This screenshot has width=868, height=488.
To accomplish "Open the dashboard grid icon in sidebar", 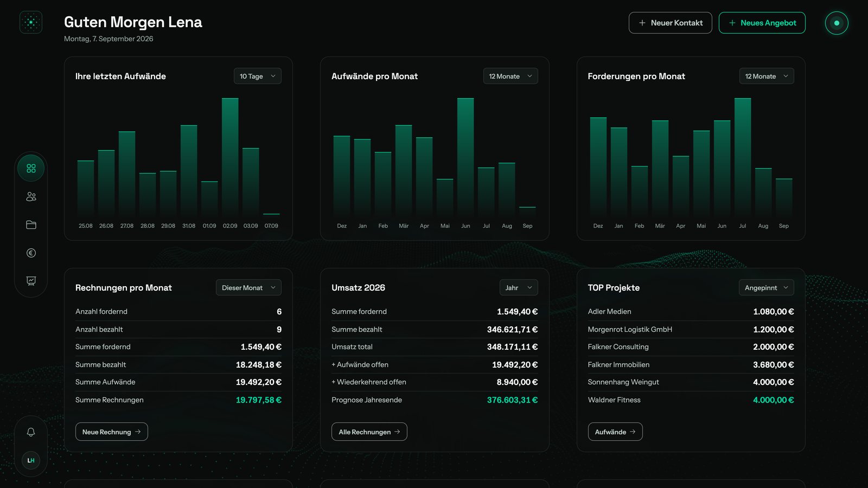I will tap(31, 169).
